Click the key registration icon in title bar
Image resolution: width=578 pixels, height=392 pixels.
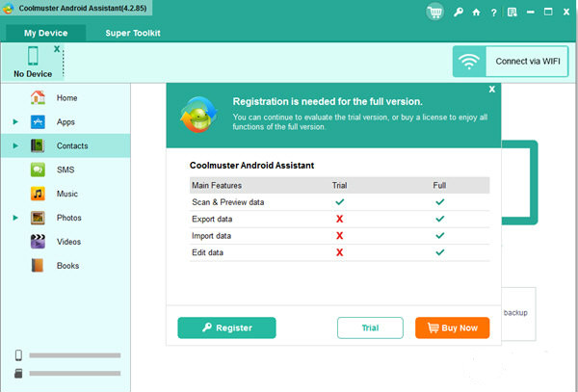click(x=456, y=14)
